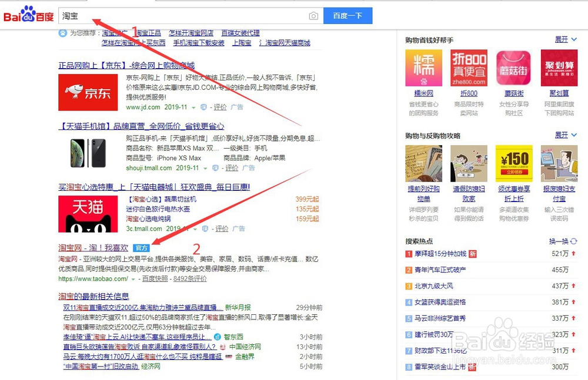The height and width of the screenshot is (380, 588).
Task: Click shield icon on 3c.tmall.com line
Action: coord(205,228)
